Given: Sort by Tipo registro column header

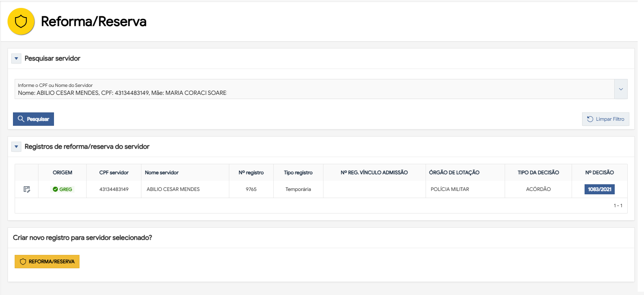Looking at the screenshot, I should tap(298, 173).
